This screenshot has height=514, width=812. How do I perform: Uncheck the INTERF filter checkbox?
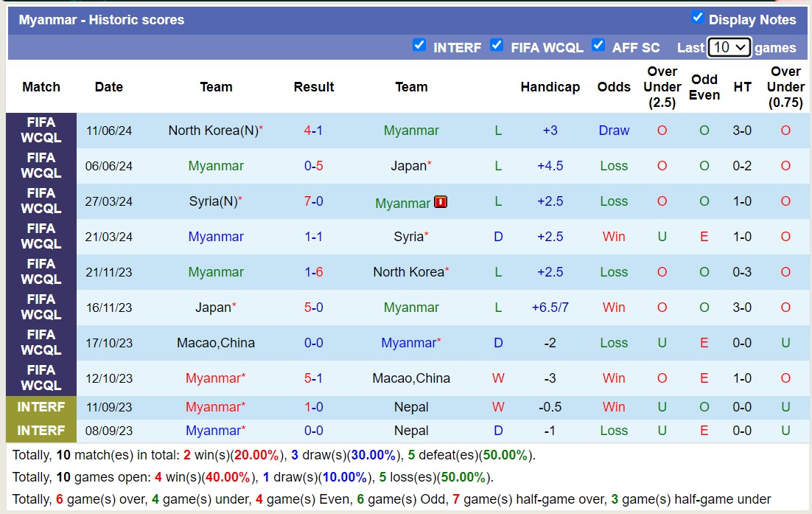419,45
